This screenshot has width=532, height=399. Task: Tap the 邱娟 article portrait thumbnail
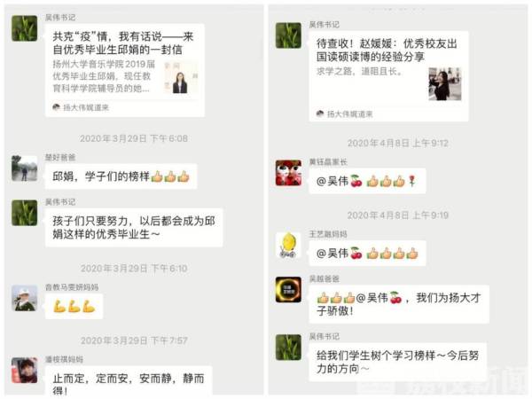click(180, 78)
